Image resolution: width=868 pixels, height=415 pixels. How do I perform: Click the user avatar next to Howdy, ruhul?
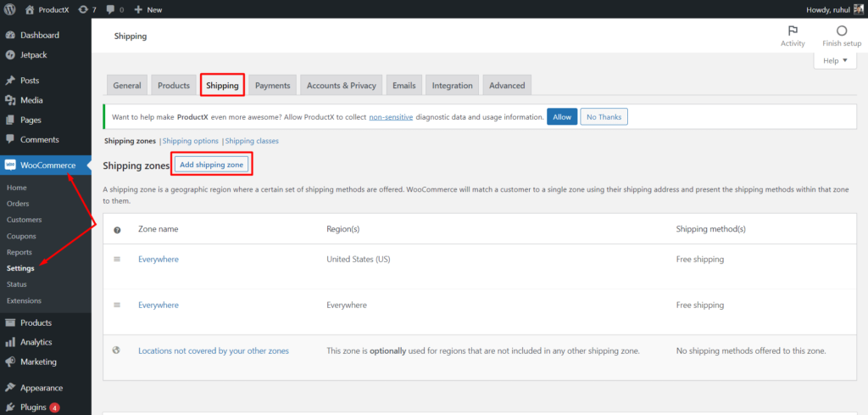coord(858,9)
